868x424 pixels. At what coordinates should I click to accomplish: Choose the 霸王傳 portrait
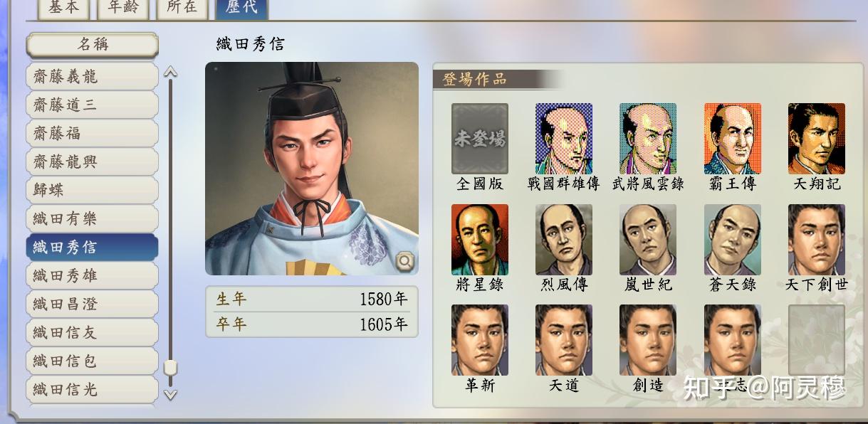(733, 139)
